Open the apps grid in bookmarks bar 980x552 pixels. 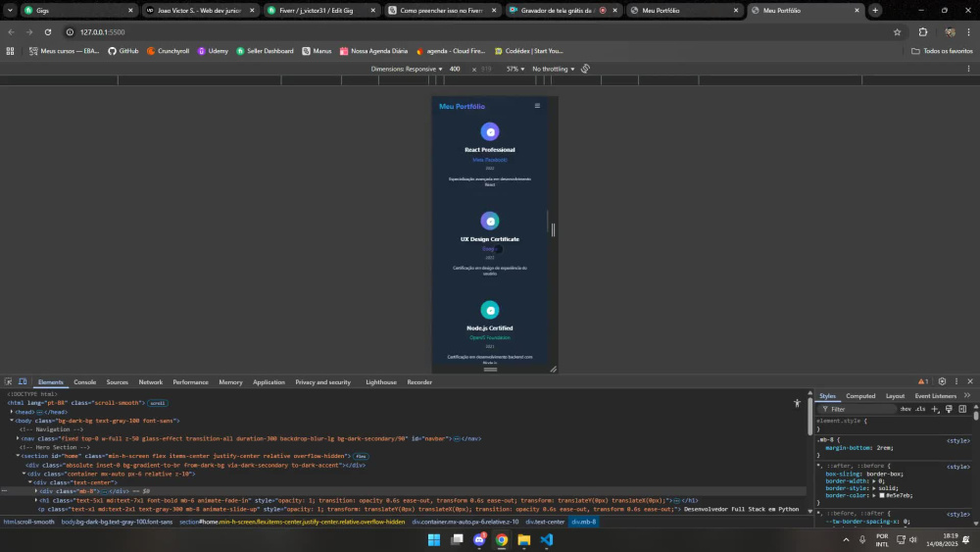[10, 51]
